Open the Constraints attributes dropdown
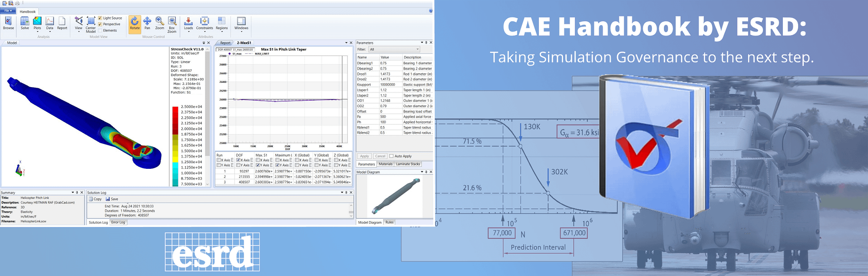The width and height of the screenshot is (868, 276). pos(205,24)
